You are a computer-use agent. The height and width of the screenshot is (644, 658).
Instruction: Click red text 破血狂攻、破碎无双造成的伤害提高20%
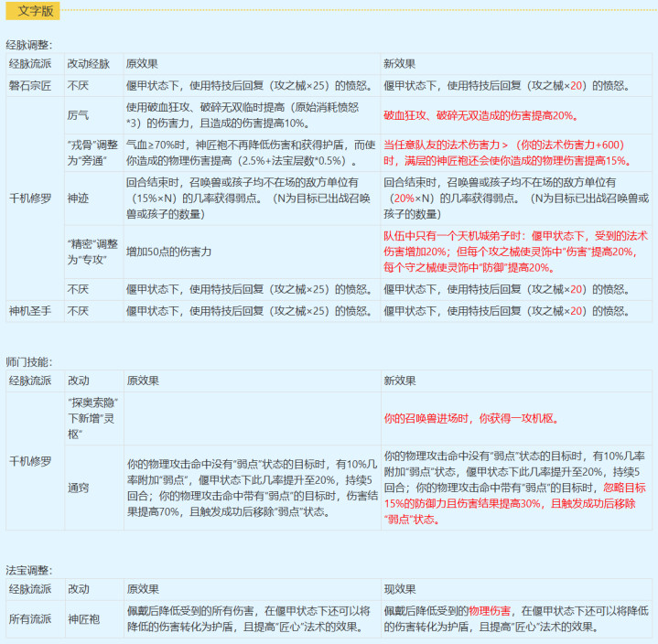(x=480, y=115)
